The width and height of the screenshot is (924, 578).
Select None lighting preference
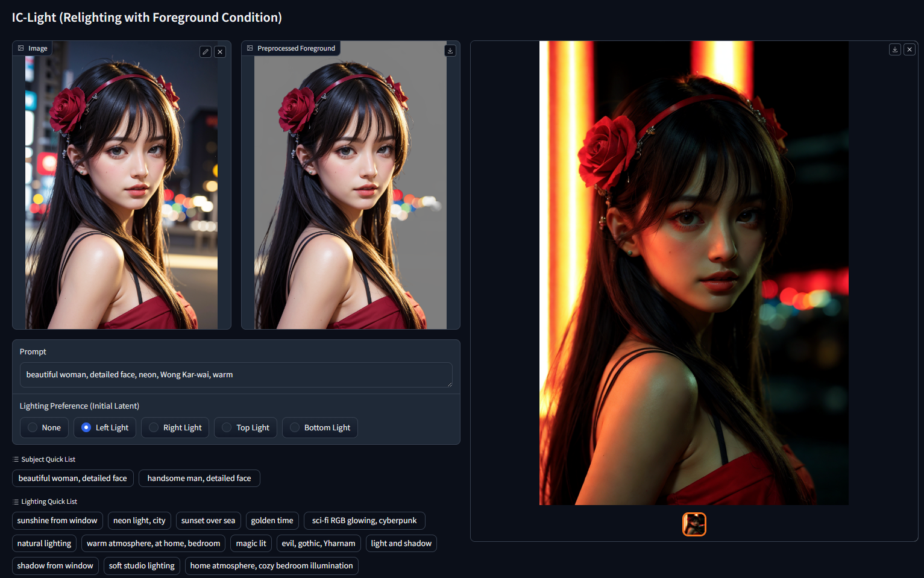click(x=44, y=427)
